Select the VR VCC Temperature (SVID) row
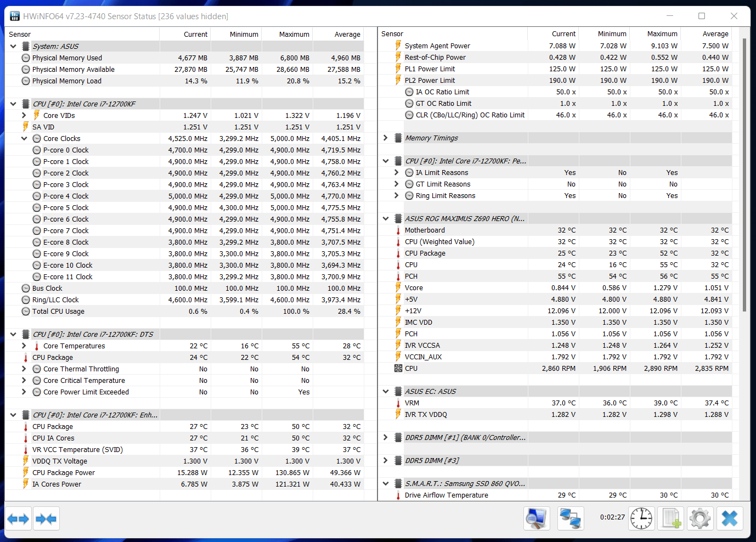Image resolution: width=756 pixels, height=542 pixels. pyautogui.click(x=184, y=450)
